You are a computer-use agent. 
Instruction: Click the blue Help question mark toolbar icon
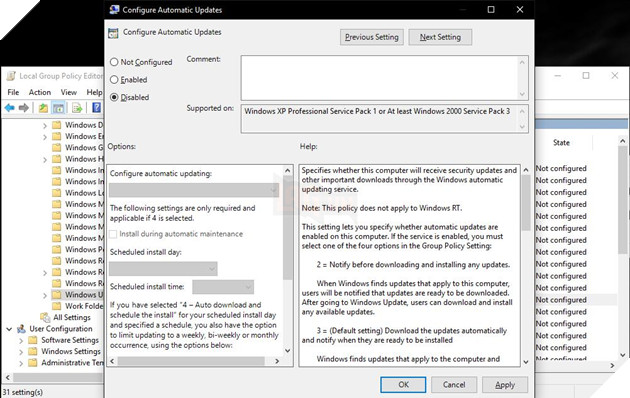pyautogui.click(x=96, y=108)
